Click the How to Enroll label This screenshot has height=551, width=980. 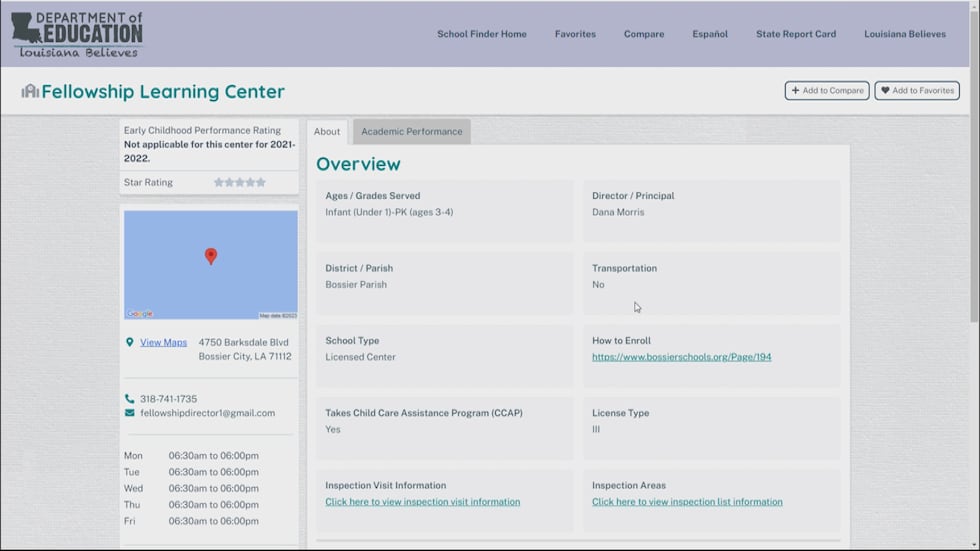point(621,340)
